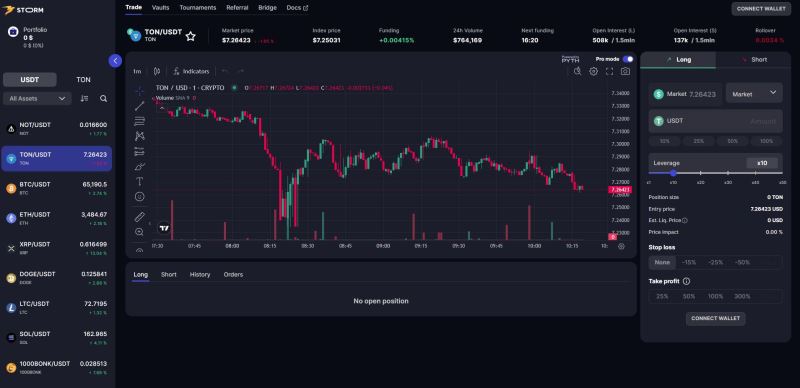The image size is (800, 388).
Task: Take a chart snapshot with camera icon
Action: [x=625, y=71]
